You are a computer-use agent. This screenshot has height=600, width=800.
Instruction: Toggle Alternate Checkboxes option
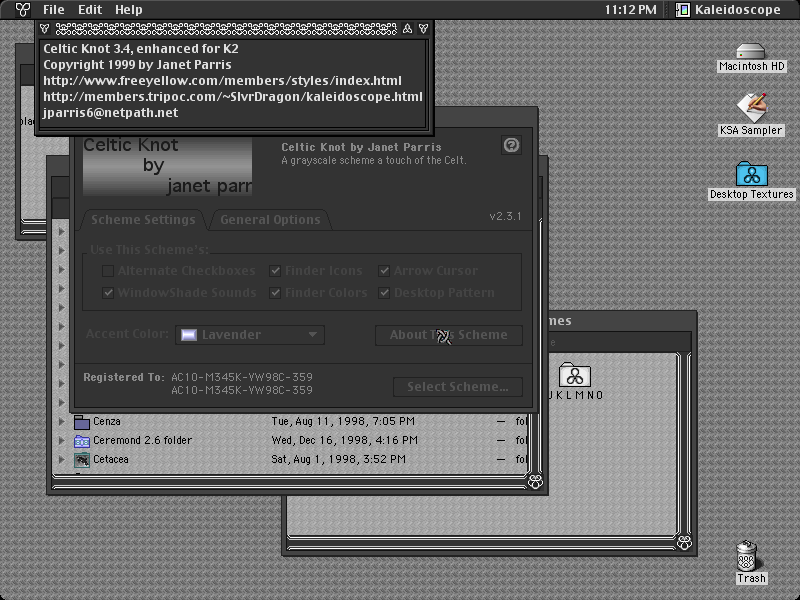108,271
